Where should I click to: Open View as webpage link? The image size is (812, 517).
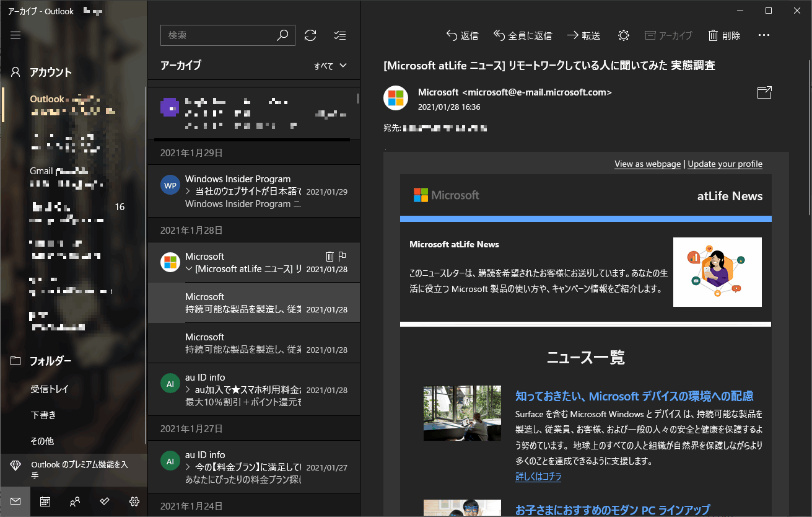[x=647, y=164]
